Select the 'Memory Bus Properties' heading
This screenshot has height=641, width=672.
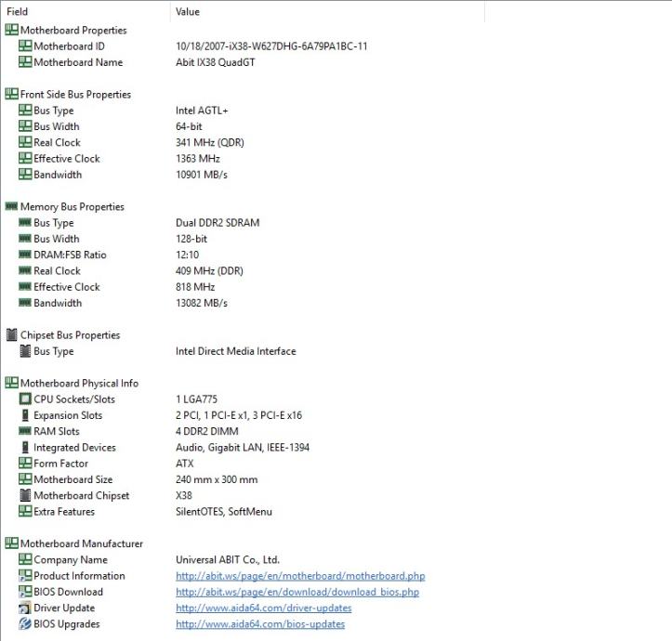pos(72,207)
